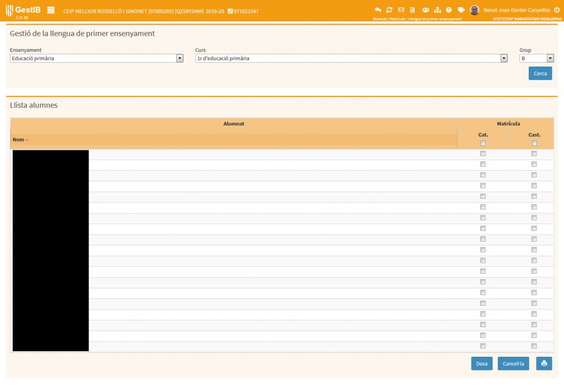Open the sitemap/organization icon
The height and width of the screenshot is (392, 564).
click(x=437, y=9)
